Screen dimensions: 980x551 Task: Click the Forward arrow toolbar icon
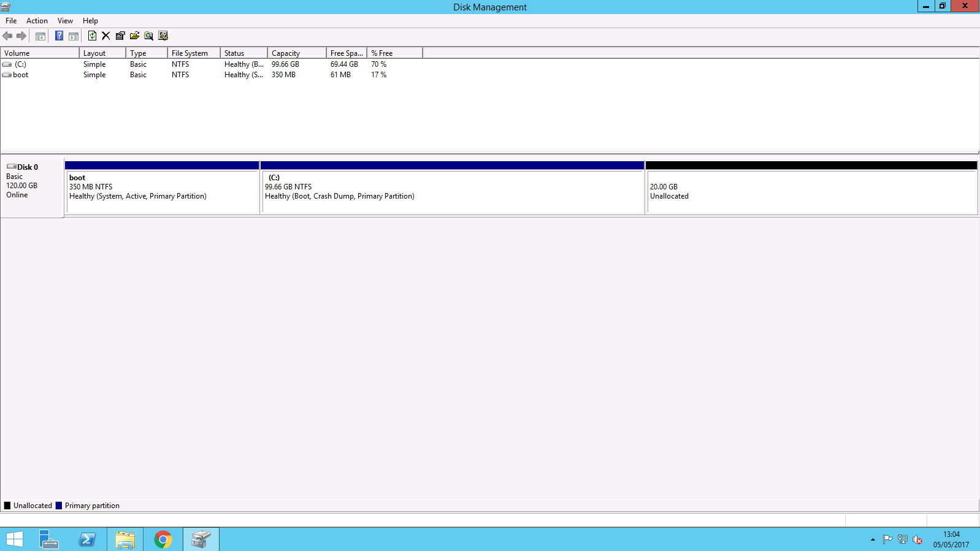click(21, 36)
